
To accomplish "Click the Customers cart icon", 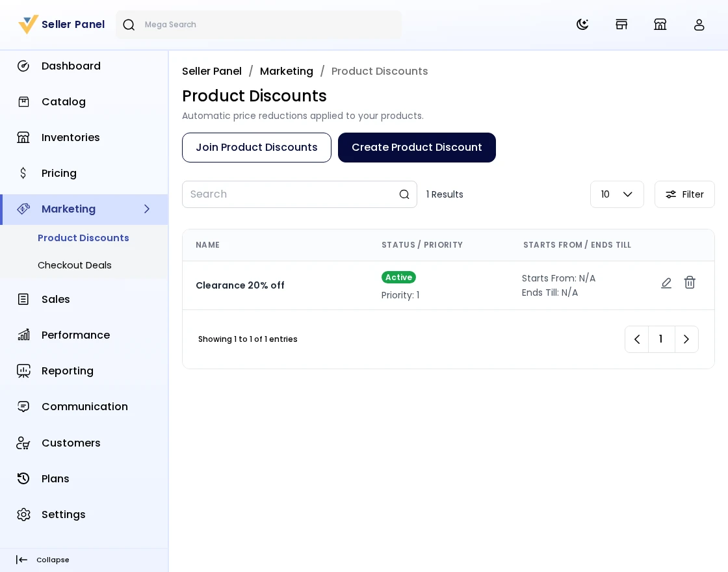I will tap(23, 443).
